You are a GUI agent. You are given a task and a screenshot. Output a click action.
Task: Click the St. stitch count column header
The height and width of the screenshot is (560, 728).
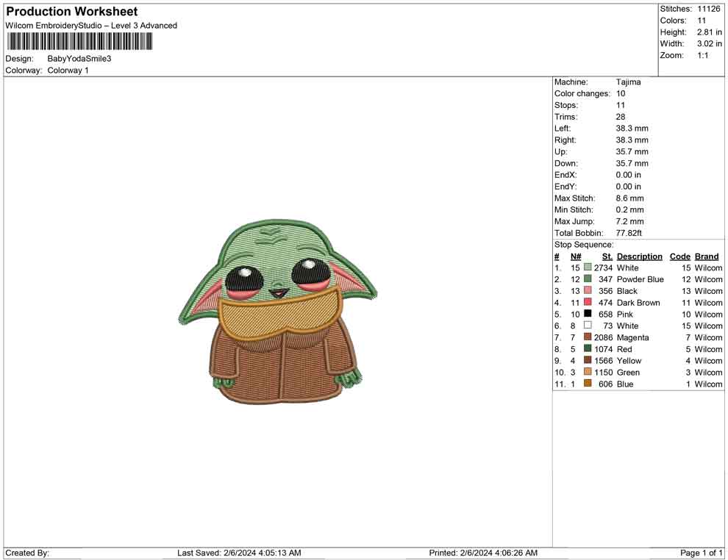pos(607,256)
